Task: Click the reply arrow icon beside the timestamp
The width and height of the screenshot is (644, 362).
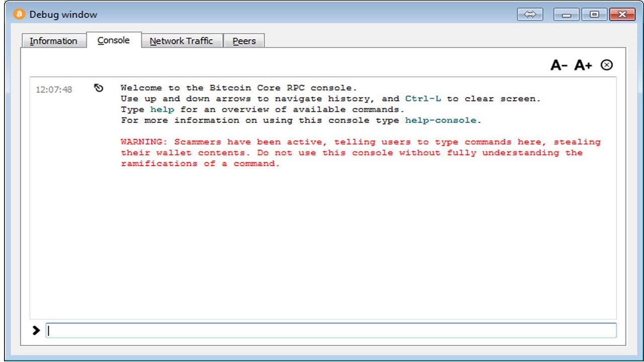Action: click(99, 88)
